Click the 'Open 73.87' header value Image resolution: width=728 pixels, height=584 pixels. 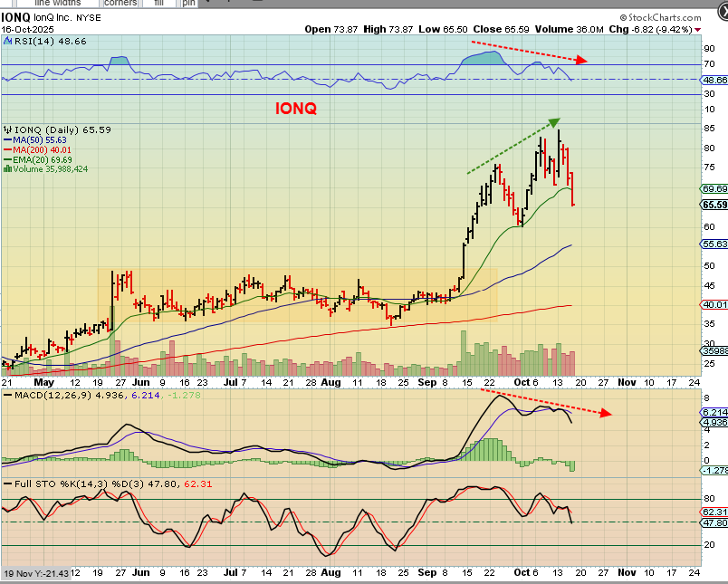(331, 29)
